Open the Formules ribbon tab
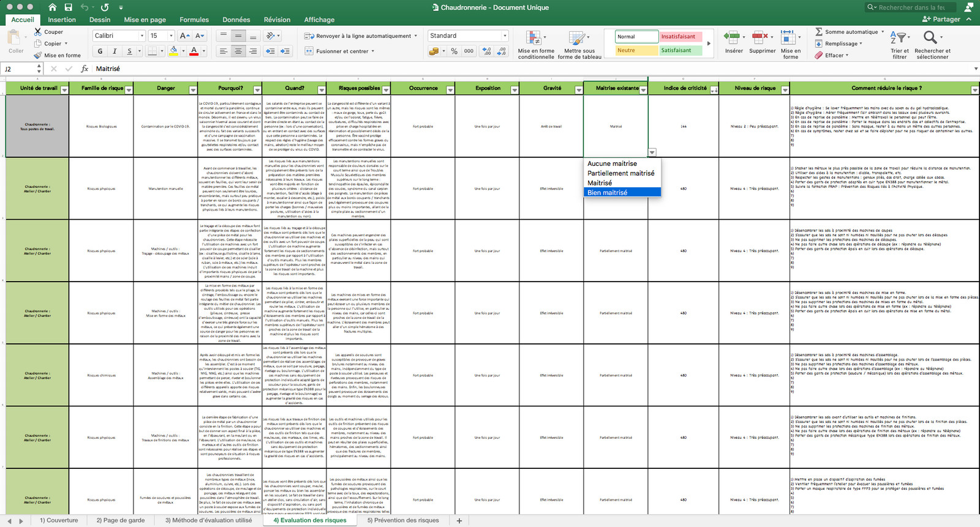980x527 pixels. tap(194, 20)
